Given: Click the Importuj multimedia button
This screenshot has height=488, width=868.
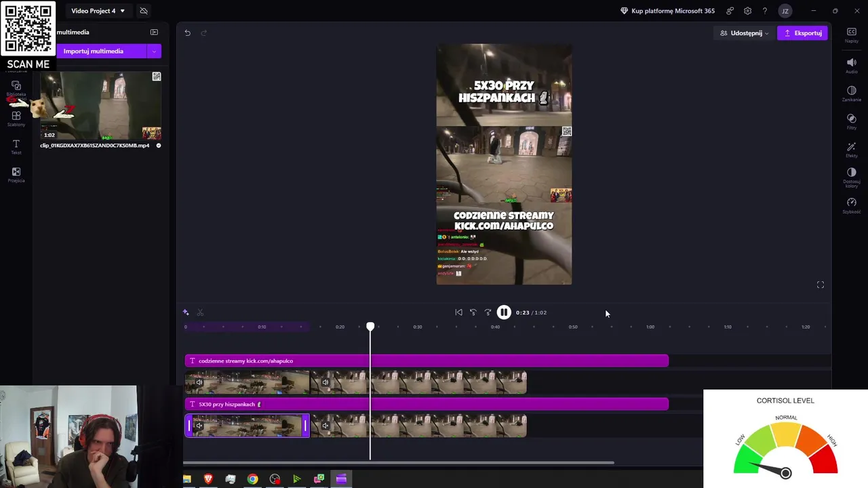Looking at the screenshot, I should click(94, 51).
